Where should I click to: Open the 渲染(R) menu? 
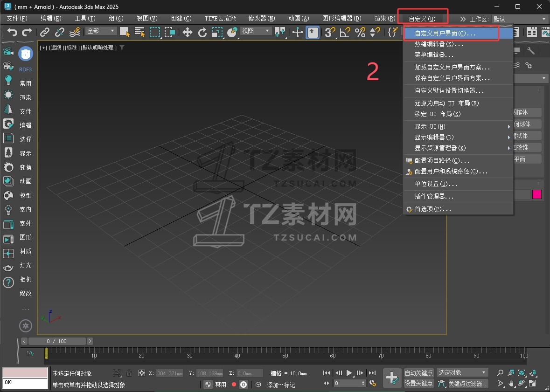click(x=384, y=19)
